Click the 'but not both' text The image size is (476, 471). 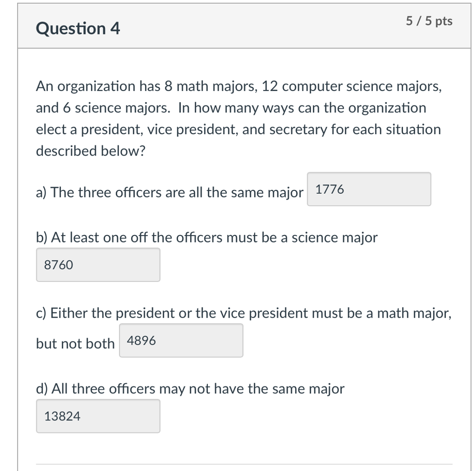pyautogui.click(x=75, y=344)
